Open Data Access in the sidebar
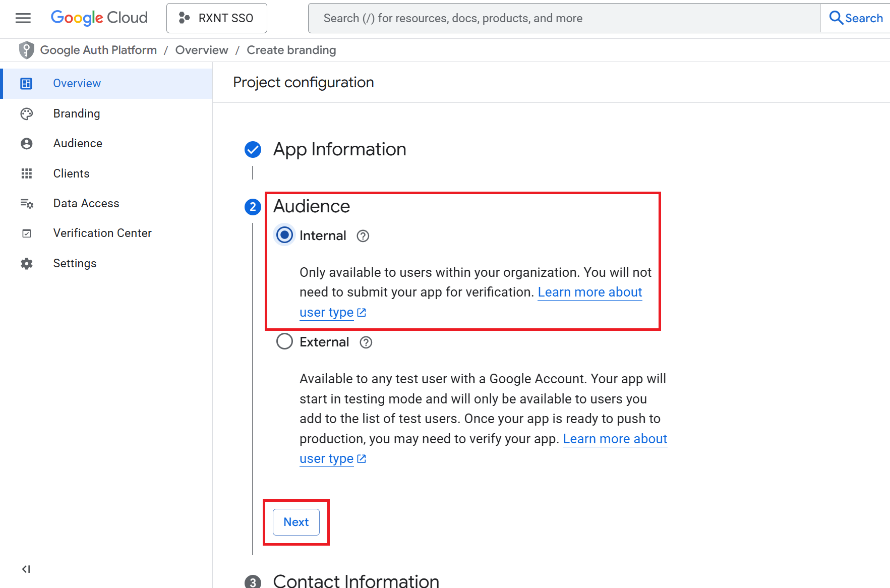 [x=86, y=203]
